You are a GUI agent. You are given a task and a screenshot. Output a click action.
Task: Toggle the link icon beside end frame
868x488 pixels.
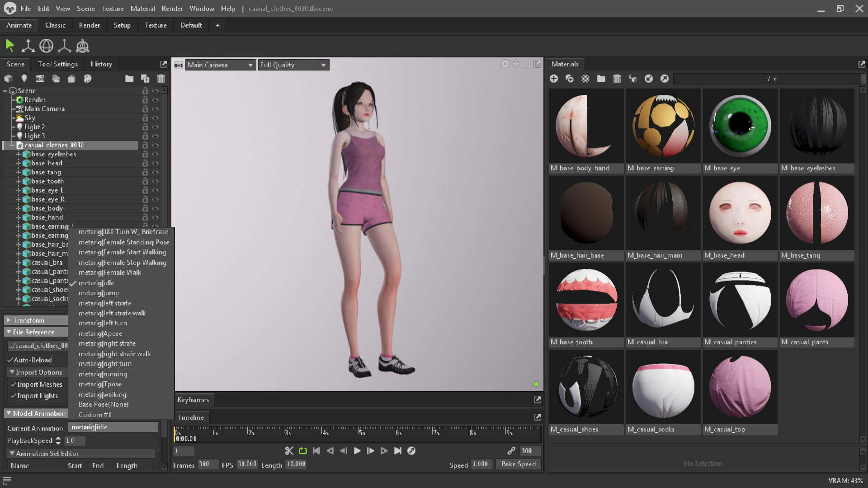[x=511, y=450]
